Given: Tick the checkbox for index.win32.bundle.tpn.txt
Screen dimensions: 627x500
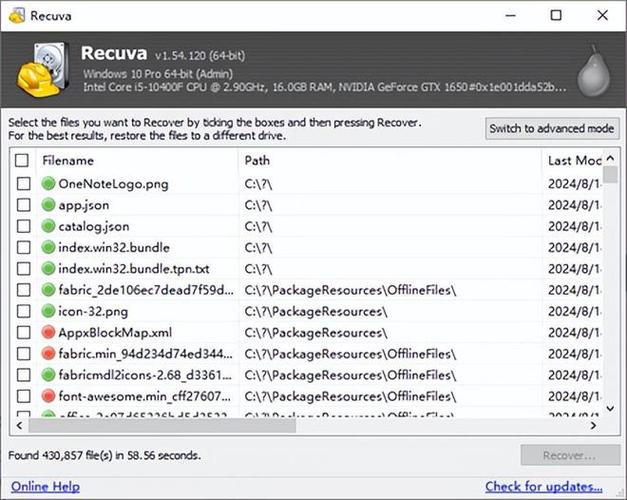Looking at the screenshot, I should [24, 268].
